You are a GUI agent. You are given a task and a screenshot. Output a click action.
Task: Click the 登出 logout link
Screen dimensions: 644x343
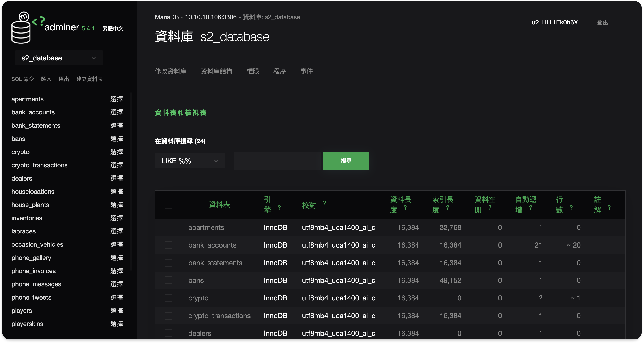tap(602, 23)
